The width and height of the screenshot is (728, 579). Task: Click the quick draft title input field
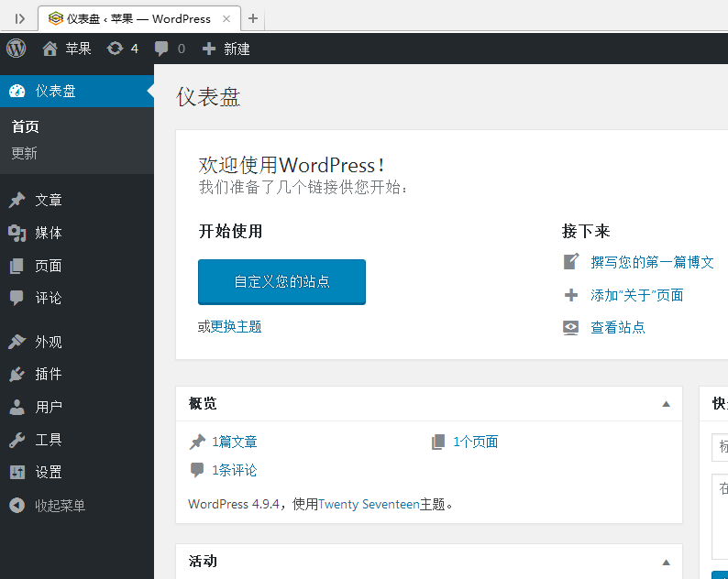click(720, 447)
